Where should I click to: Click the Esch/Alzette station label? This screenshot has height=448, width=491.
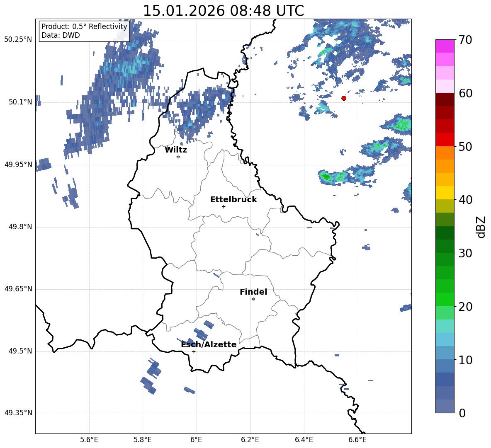(209, 344)
